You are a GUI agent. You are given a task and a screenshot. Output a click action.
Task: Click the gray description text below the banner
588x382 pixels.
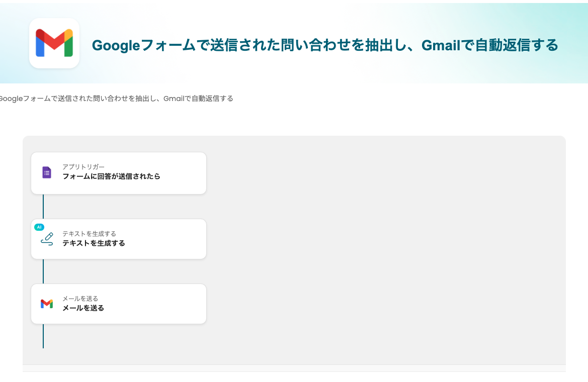(117, 99)
